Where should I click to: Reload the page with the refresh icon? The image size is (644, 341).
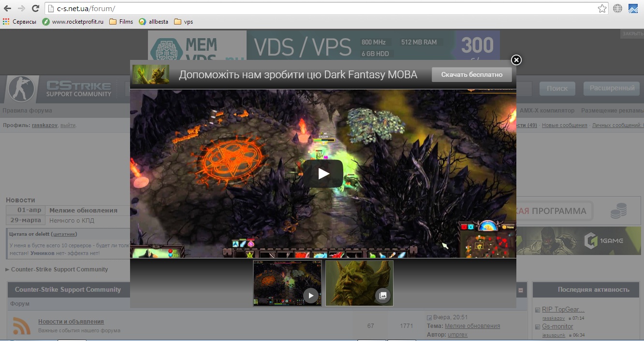(35, 9)
